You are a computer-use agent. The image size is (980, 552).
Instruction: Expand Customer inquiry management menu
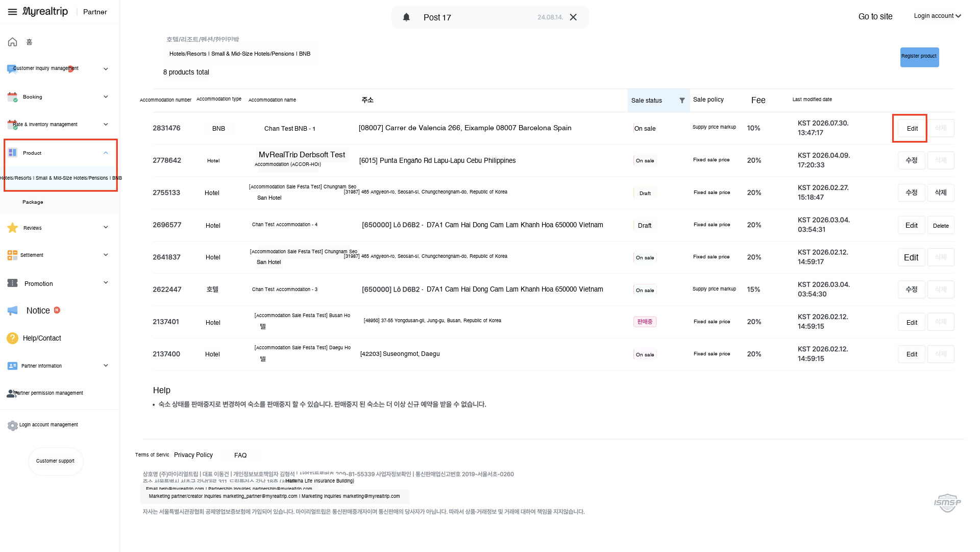pos(106,69)
